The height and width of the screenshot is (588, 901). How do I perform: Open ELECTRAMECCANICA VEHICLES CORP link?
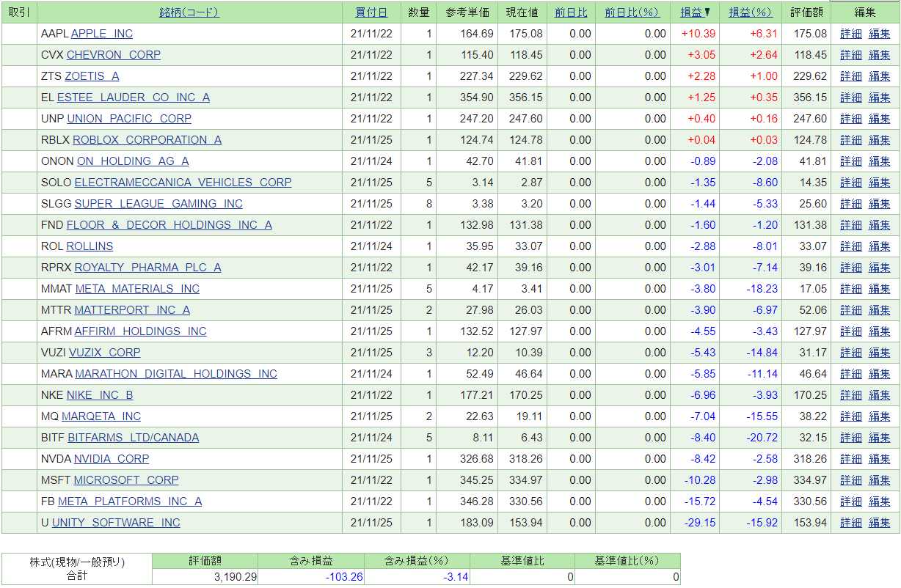click(x=183, y=183)
